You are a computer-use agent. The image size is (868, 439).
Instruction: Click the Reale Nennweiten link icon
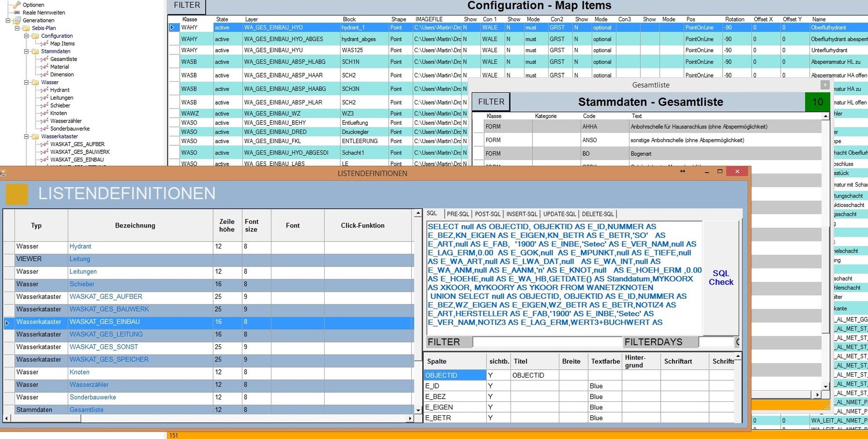coord(17,13)
